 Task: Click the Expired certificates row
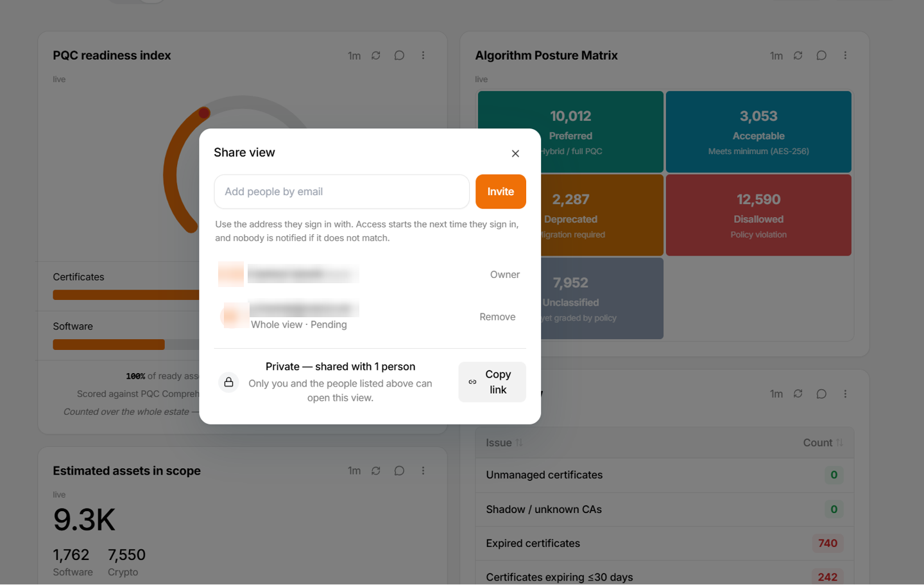click(x=665, y=543)
